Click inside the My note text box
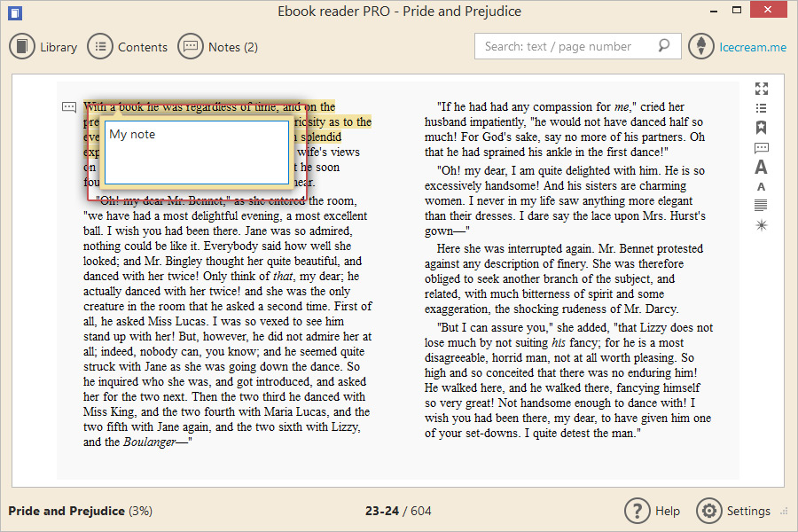798x532 pixels. [197, 153]
